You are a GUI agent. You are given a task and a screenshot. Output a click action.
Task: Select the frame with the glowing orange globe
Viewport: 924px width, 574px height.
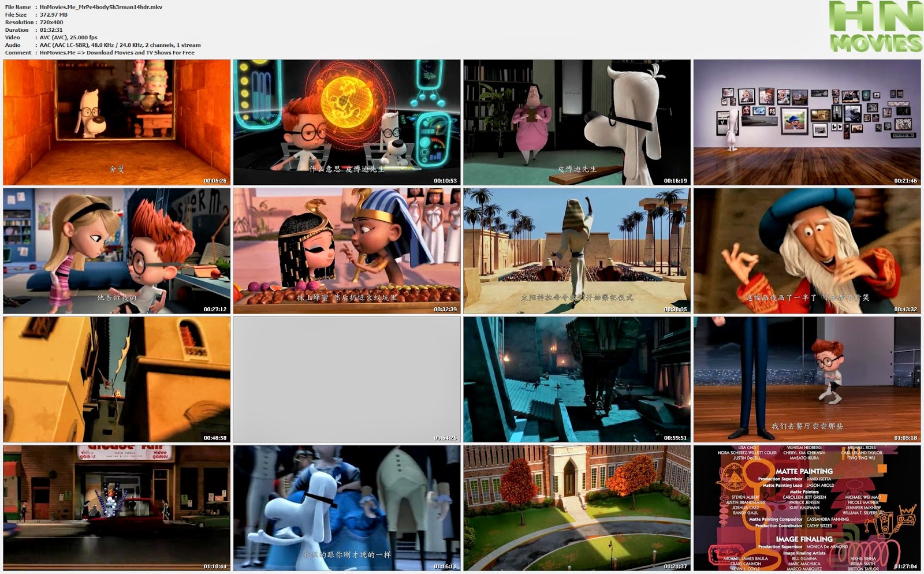click(x=346, y=122)
